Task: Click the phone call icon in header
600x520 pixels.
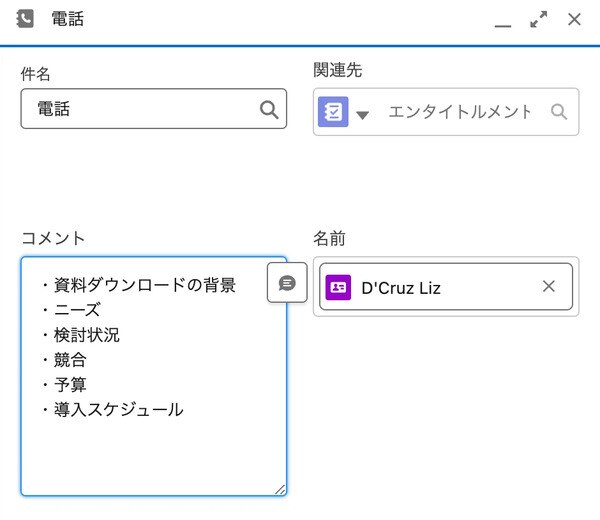Action: pyautogui.click(x=25, y=19)
